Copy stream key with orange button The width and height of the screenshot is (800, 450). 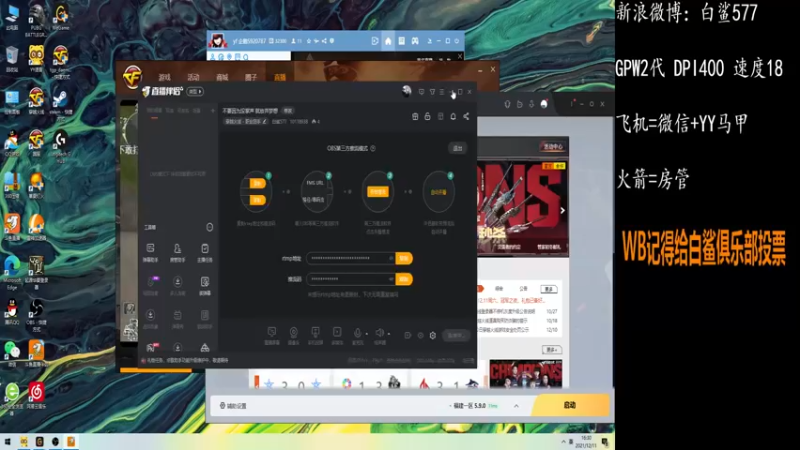click(404, 279)
